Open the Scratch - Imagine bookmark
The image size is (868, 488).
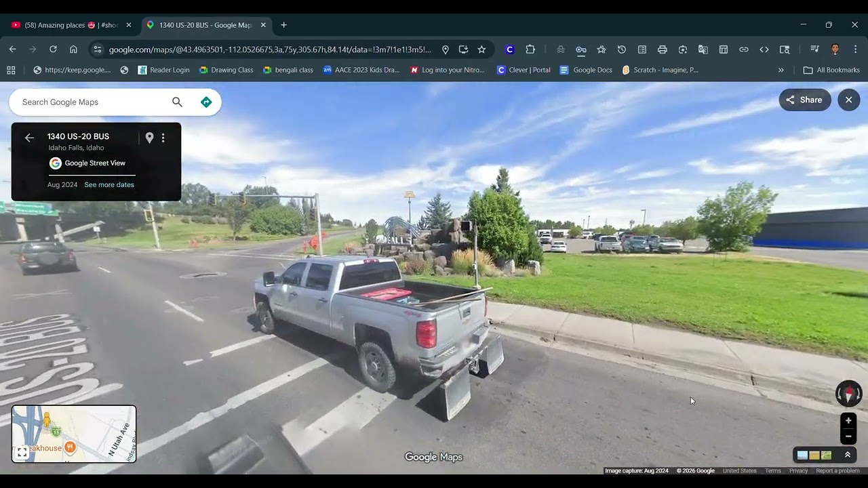pos(660,70)
